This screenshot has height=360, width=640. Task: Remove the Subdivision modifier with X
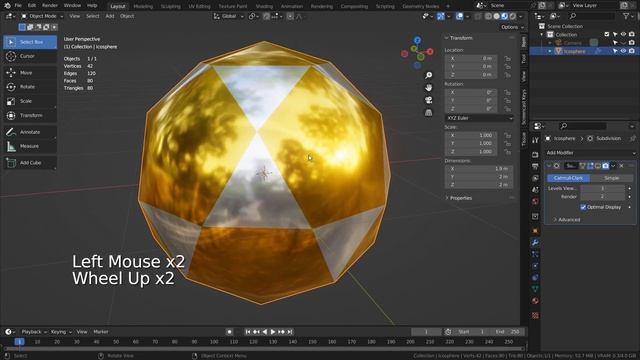(621, 166)
